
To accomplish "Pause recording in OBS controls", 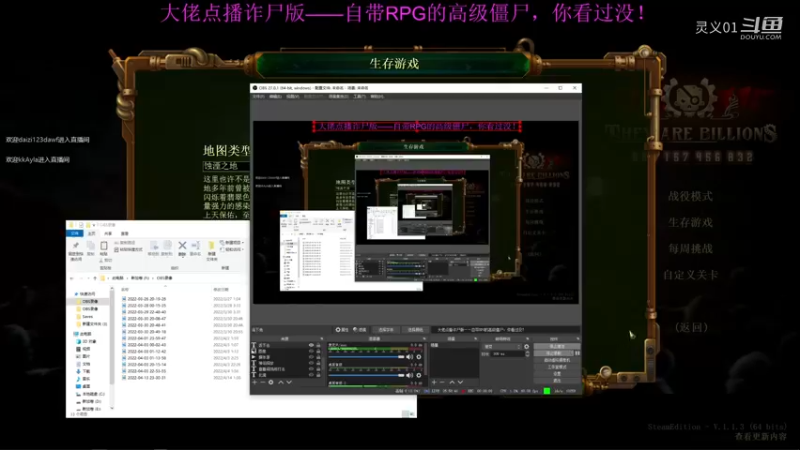I will pos(578,353).
